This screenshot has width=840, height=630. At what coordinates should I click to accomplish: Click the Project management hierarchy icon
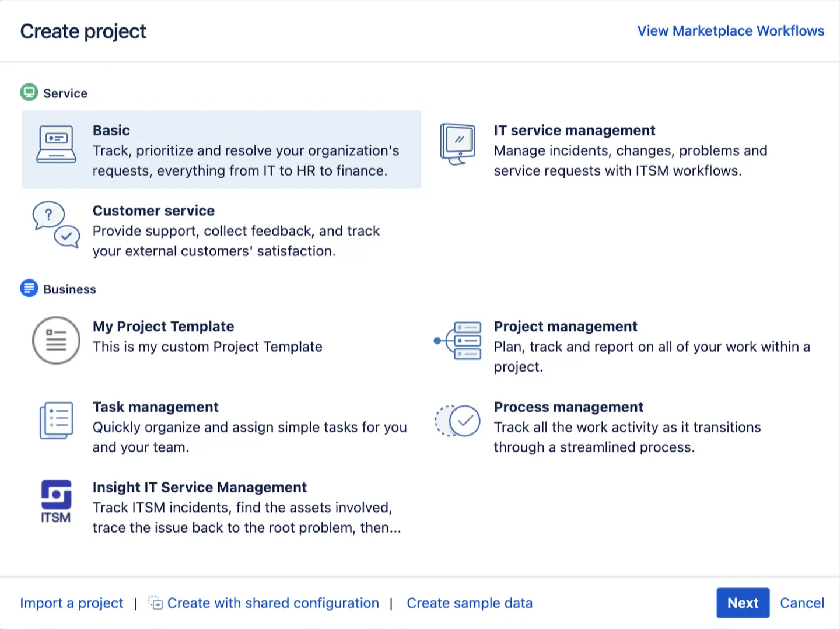[458, 340]
